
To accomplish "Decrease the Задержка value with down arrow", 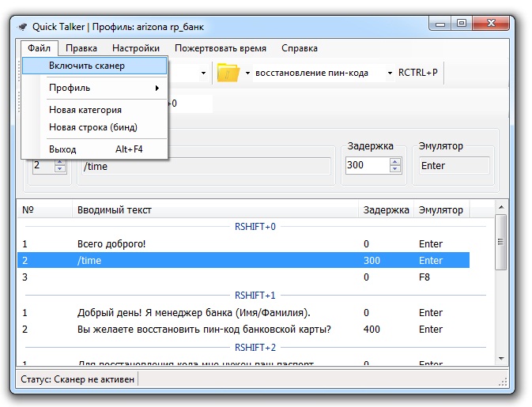I will pyautogui.click(x=395, y=169).
